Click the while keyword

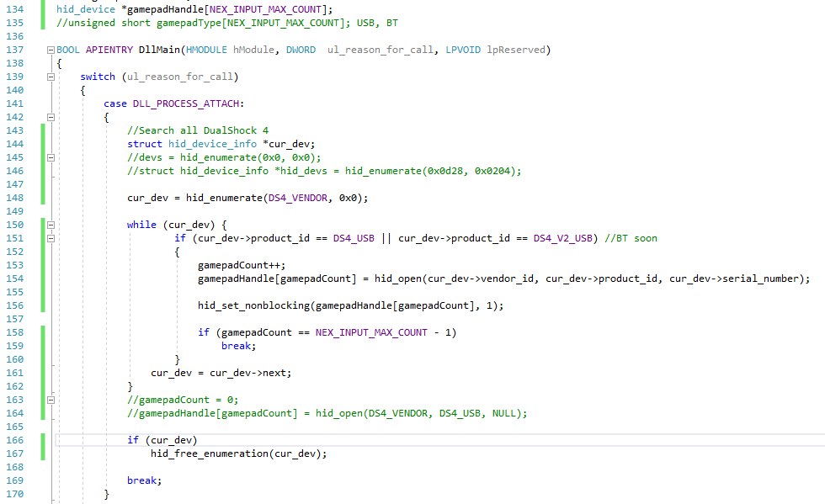pyautogui.click(x=141, y=225)
